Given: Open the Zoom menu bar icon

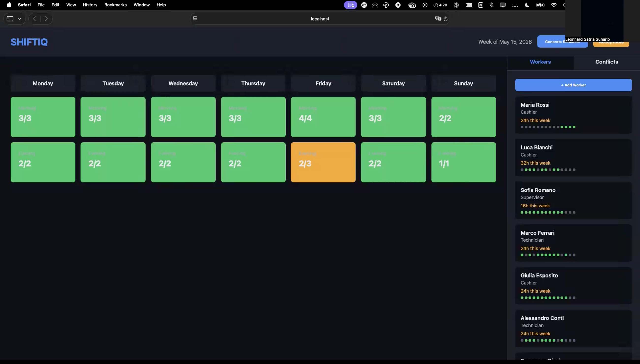Looking at the screenshot, I should [364, 5].
